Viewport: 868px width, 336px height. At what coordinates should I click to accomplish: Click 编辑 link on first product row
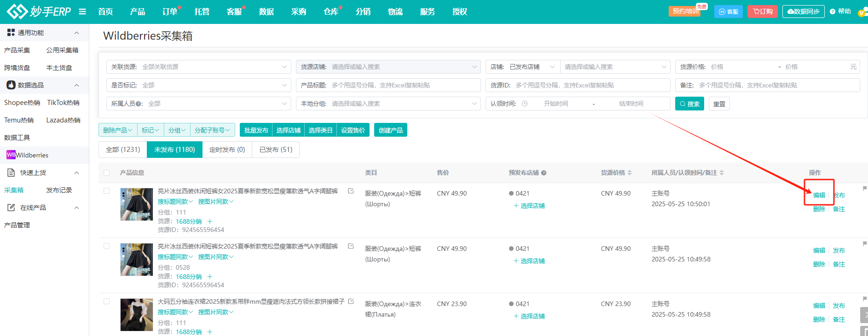pos(819,195)
